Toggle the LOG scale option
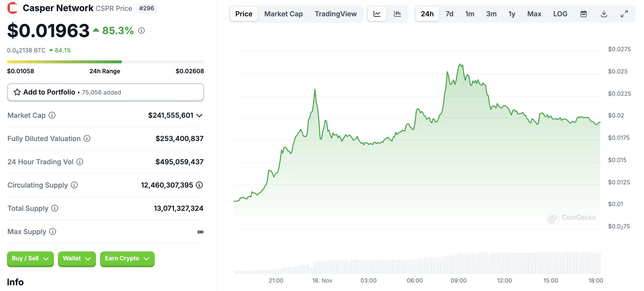644x291 pixels. [x=560, y=14]
